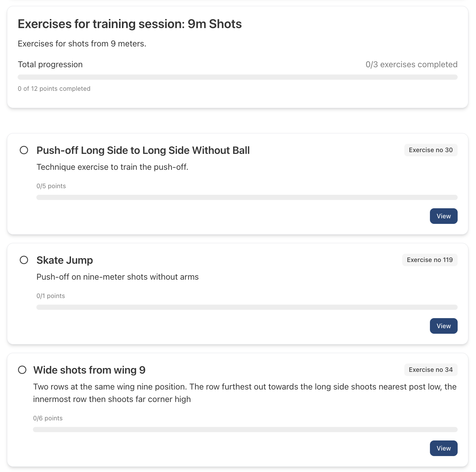
Task: Select the Wide shots from wing 9 heading
Action: (89, 370)
